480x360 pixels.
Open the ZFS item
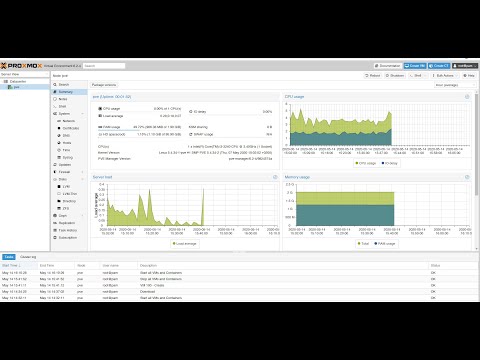tap(69, 208)
